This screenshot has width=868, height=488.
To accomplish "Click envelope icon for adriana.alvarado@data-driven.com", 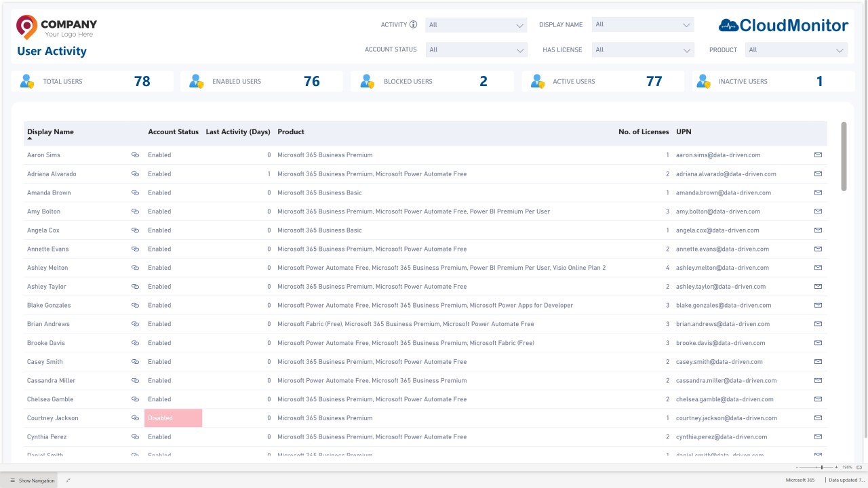I will 818,174.
